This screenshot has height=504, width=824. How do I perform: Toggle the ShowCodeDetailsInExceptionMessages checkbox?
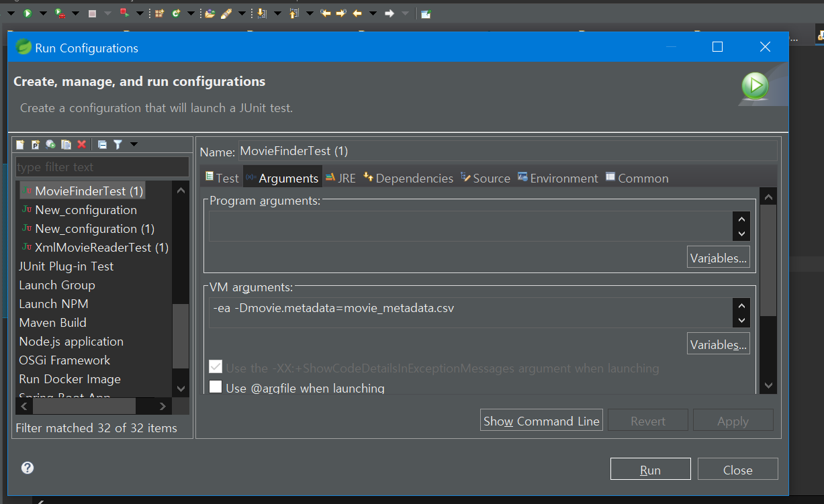click(x=216, y=367)
